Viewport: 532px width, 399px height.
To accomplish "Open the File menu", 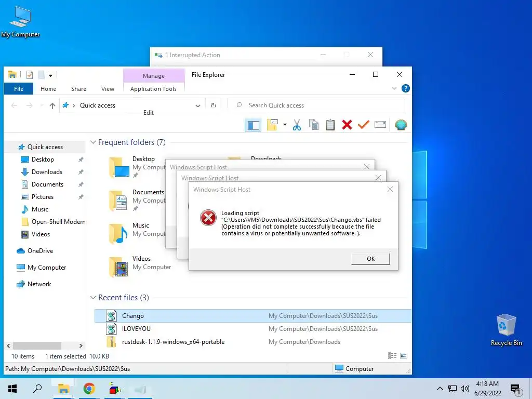I will 19,89.
